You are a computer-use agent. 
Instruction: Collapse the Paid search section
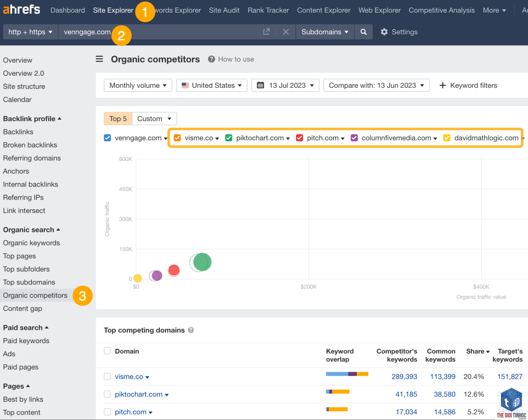click(x=26, y=327)
